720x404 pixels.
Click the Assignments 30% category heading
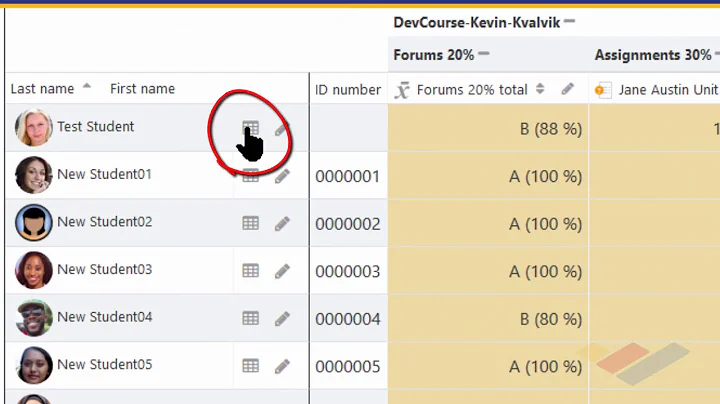653,55
